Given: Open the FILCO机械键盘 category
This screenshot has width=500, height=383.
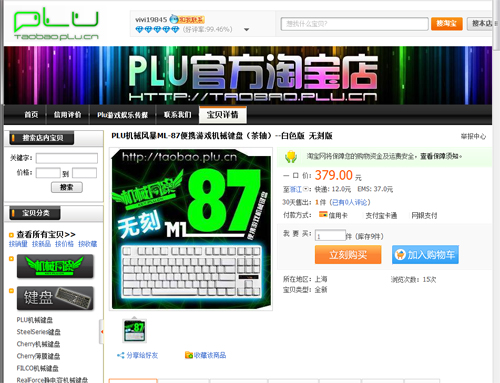Looking at the screenshot, I should coord(37,368).
